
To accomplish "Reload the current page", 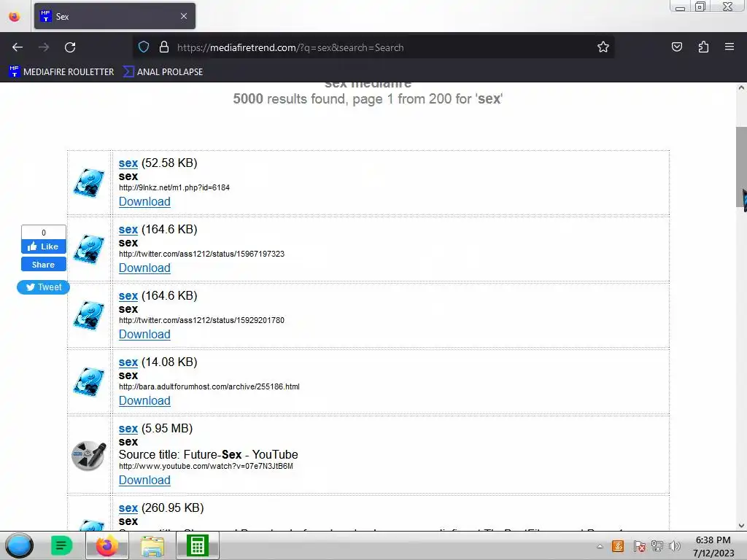I will tap(70, 47).
